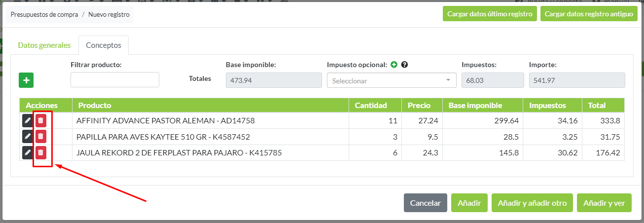Open the Impuesto opcional Seleccionar dropdown
Viewport: 644px width, 223px height.
tap(392, 80)
